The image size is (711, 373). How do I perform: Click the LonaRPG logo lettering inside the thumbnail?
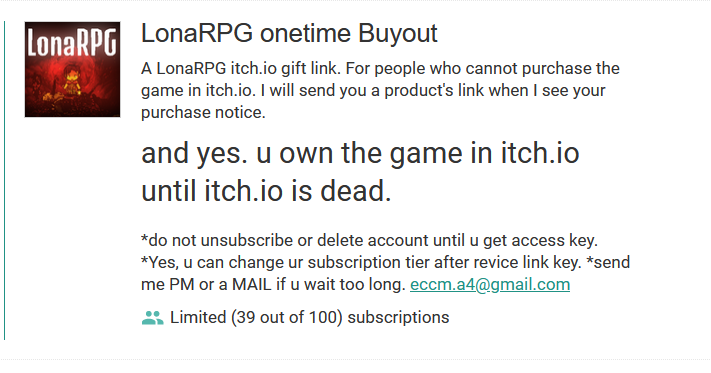click(x=72, y=43)
